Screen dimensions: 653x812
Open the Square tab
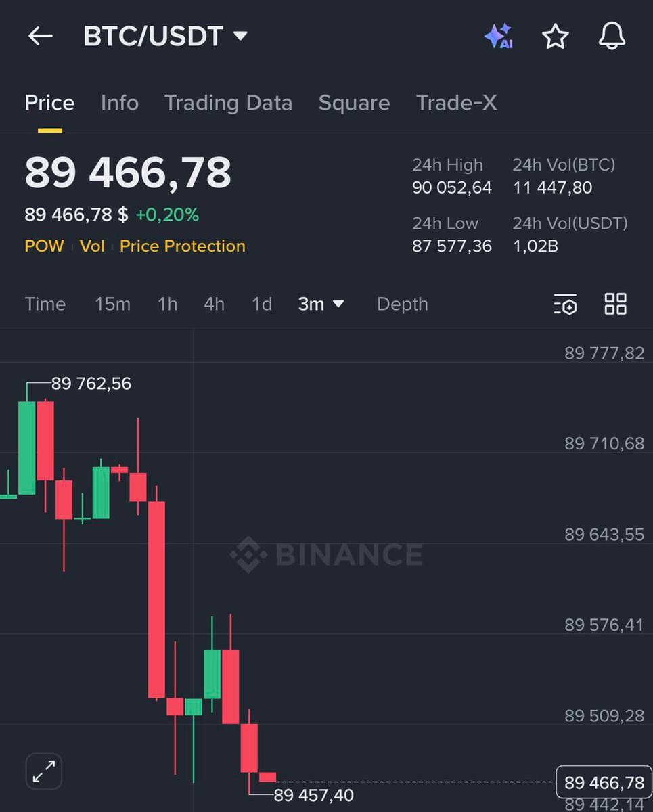coord(354,103)
